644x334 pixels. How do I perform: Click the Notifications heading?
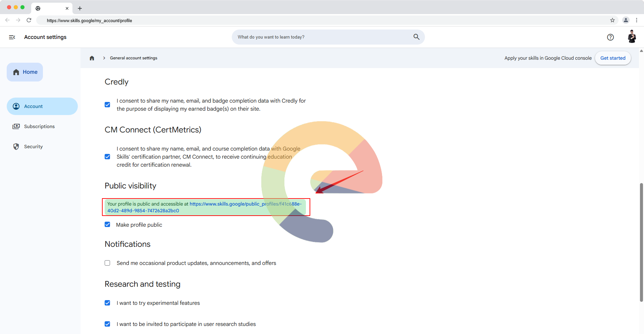127,244
